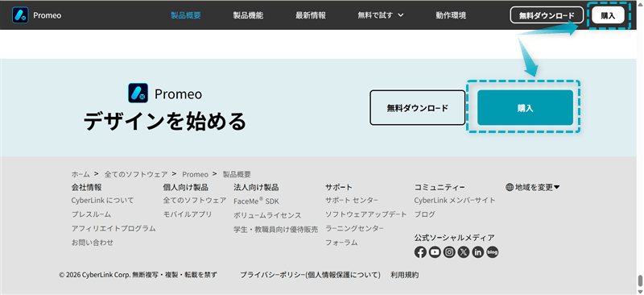Click the サポート footer heading

pos(339,187)
